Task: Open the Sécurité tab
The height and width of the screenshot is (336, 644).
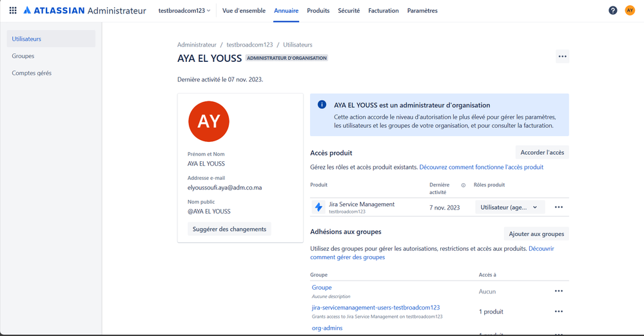Action: (x=349, y=11)
